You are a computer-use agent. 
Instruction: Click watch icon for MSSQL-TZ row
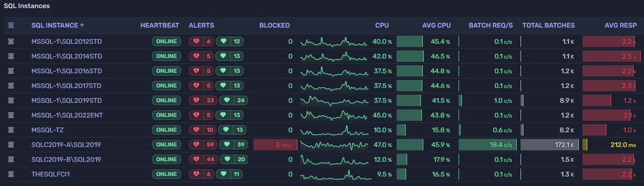[11, 130]
